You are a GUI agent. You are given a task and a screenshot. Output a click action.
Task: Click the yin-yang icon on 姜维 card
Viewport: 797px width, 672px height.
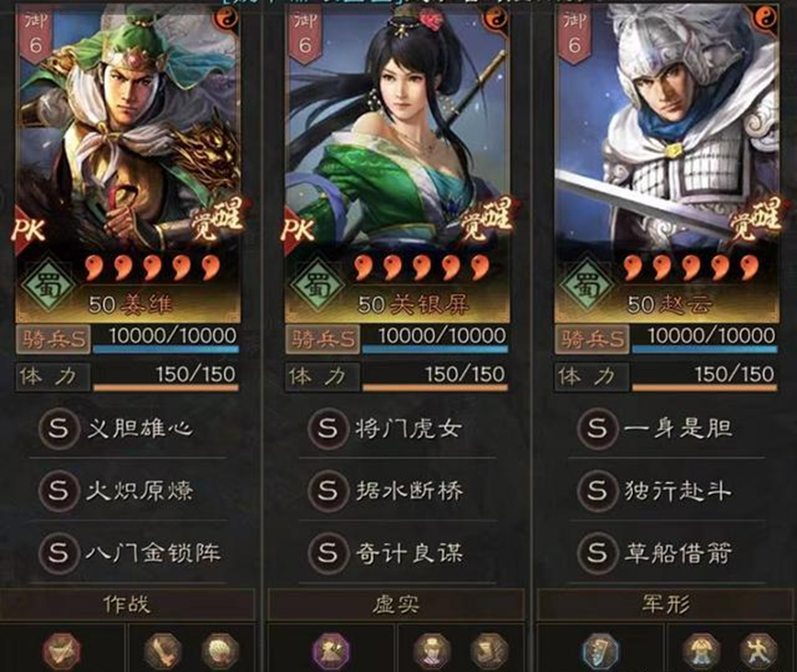point(226,18)
